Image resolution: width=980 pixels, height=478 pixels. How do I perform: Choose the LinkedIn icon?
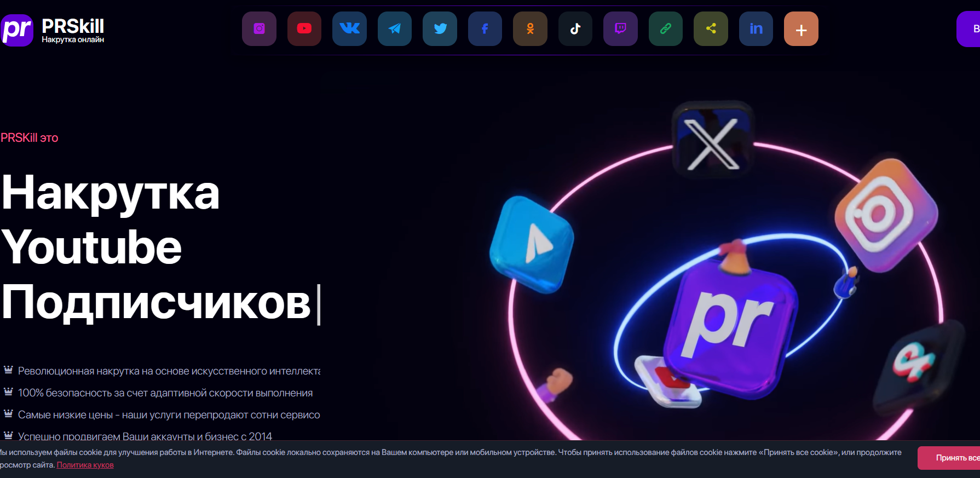click(x=756, y=28)
